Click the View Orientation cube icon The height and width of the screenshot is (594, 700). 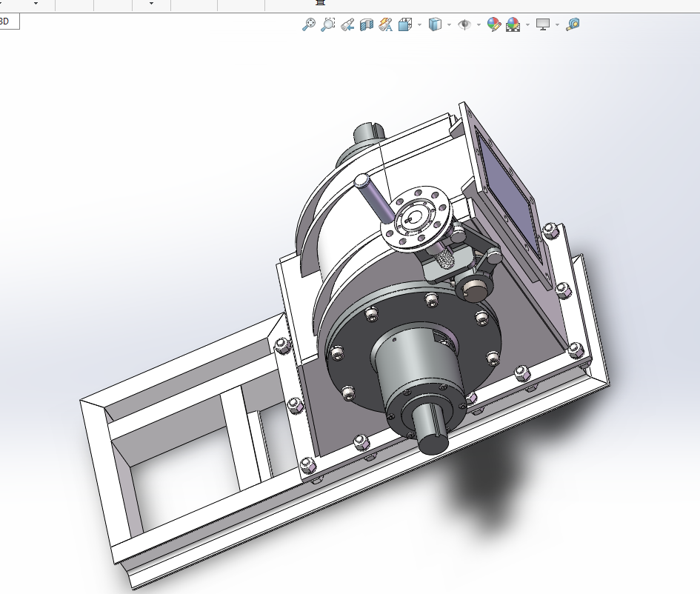coord(405,24)
